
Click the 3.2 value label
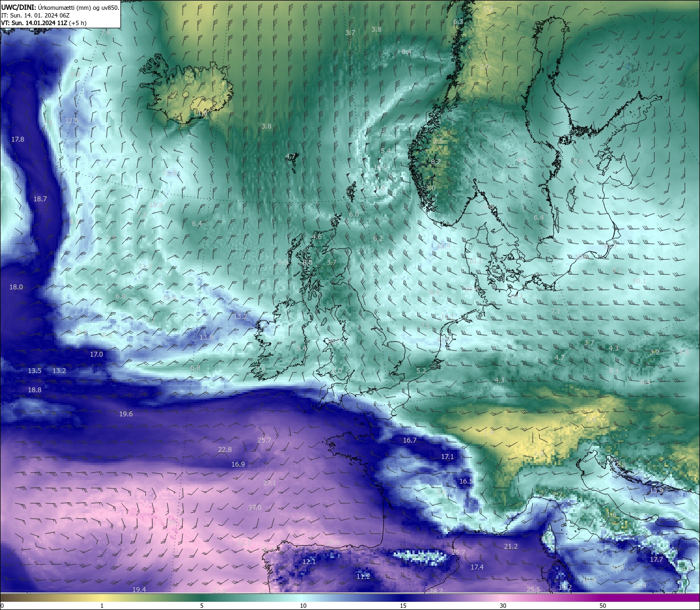(x=655, y=352)
